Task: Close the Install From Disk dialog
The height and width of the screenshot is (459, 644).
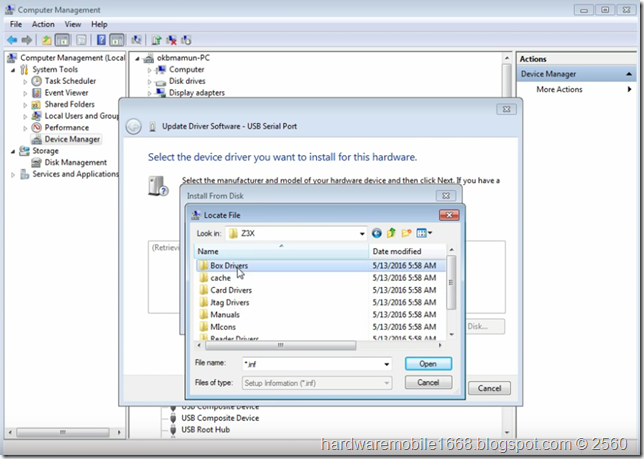Action: pos(446,195)
